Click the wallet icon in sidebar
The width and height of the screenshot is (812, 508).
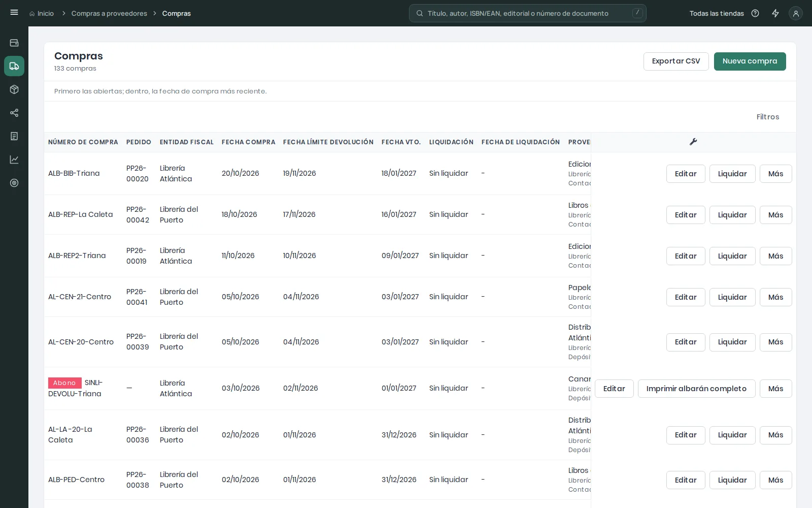(x=14, y=43)
